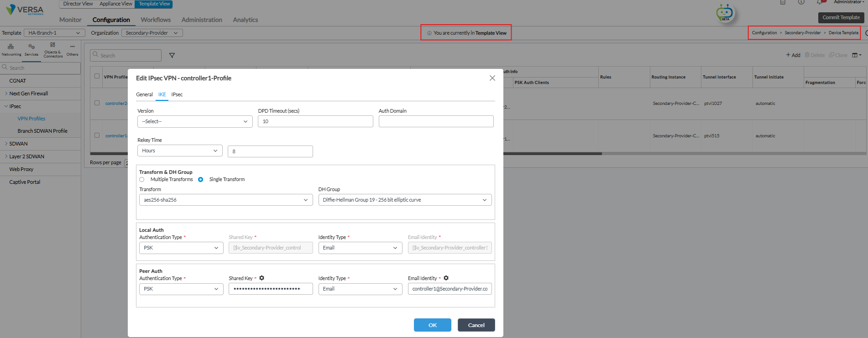Expand Next Gen Firewall tree node

pos(6,94)
